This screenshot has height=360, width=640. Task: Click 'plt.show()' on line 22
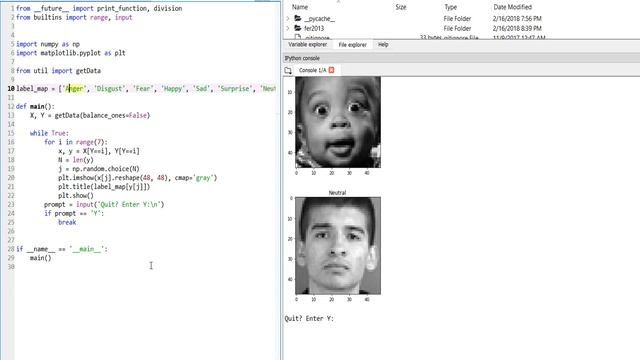click(x=76, y=196)
